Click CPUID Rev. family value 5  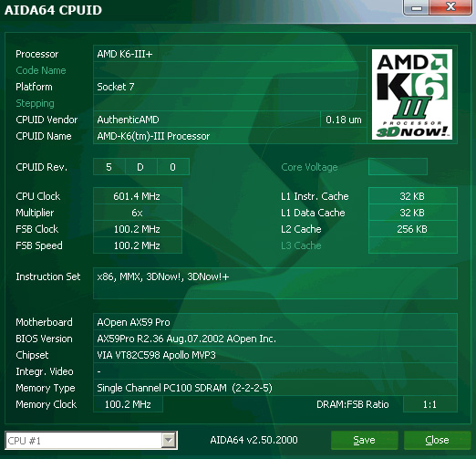click(109, 167)
